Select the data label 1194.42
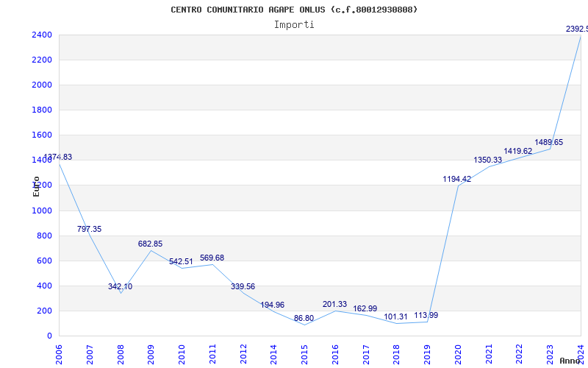Viewport: 588px width, 368px height. point(456,179)
